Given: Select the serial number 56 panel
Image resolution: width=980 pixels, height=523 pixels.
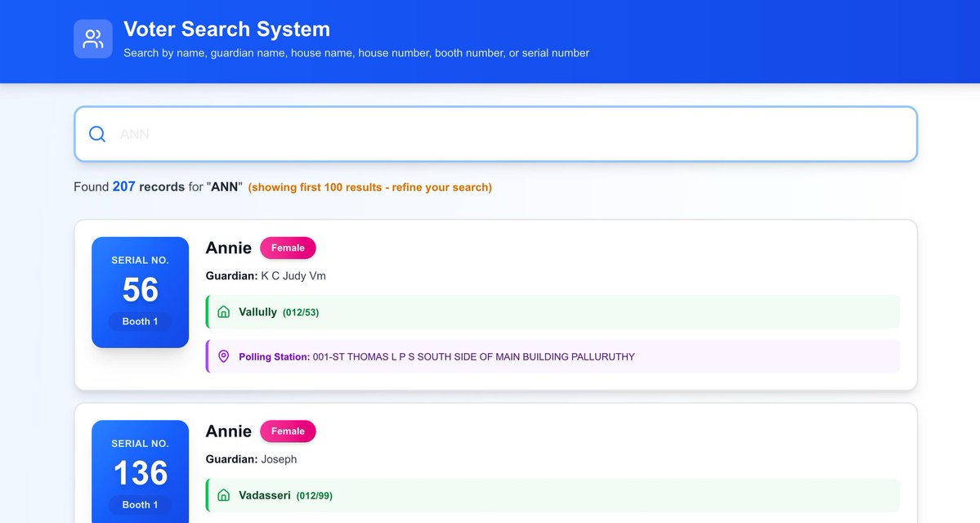Looking at the screenshot, I should coord(139,292).
